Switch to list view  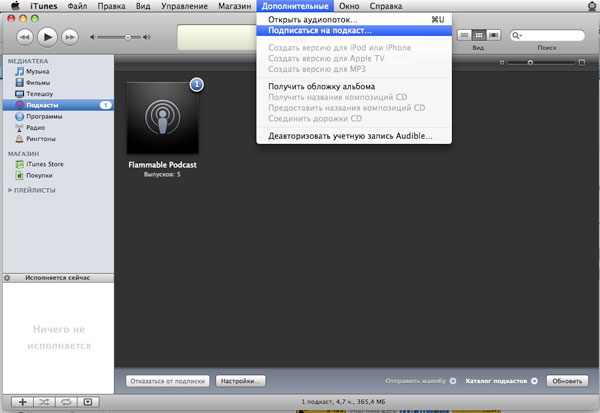[464, 35]
